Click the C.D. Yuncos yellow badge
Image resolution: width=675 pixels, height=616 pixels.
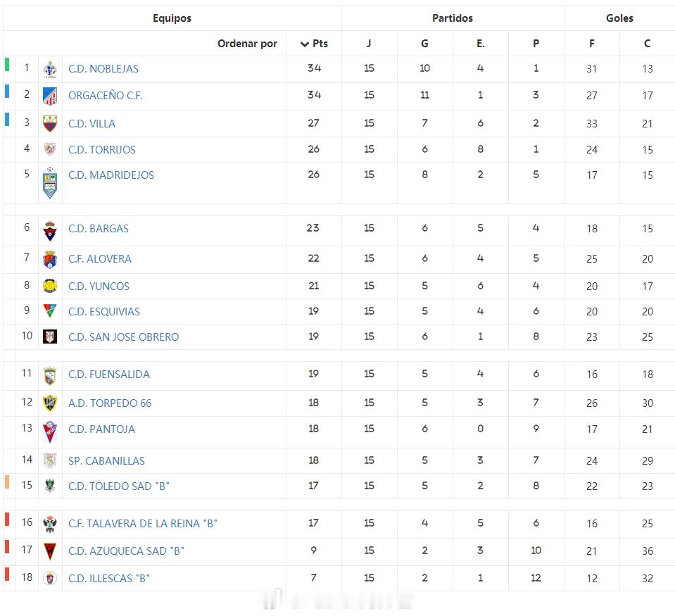50,286
